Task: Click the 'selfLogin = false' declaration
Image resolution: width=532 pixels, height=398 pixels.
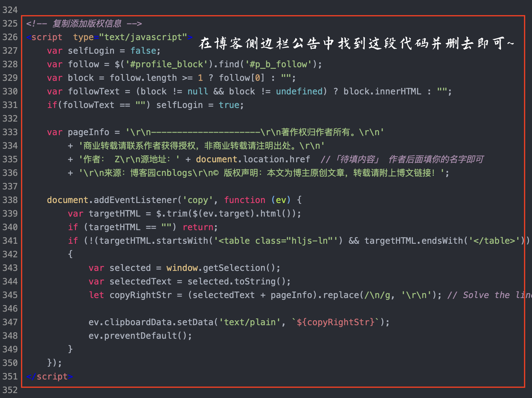Action: coord(112,51)
